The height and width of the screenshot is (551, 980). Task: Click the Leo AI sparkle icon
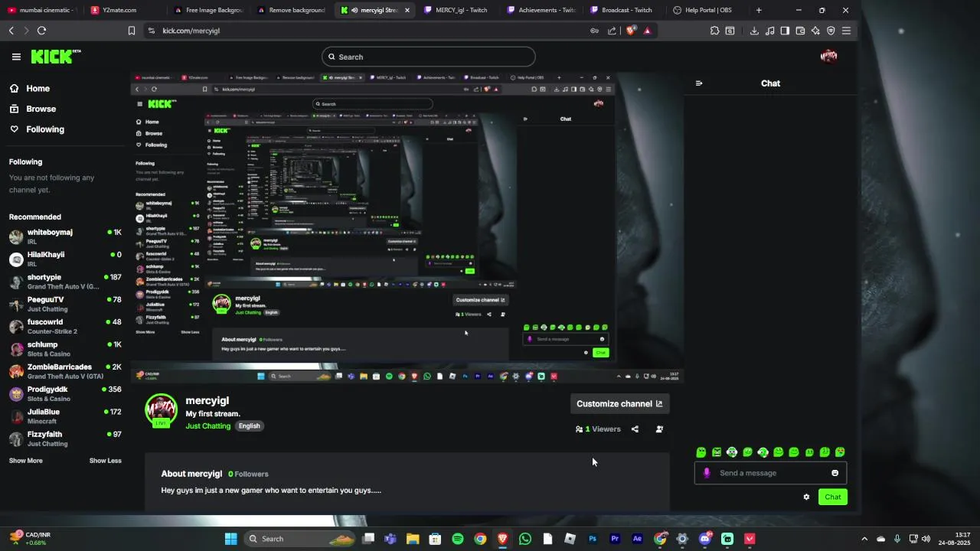click(x=815, y=31)
